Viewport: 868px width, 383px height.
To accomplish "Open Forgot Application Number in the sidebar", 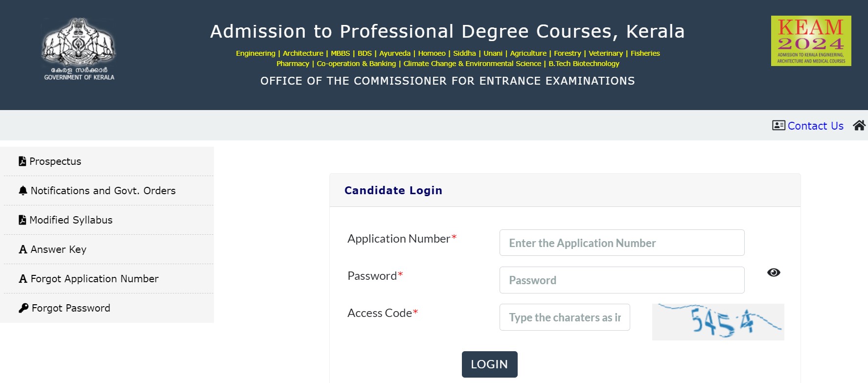I will point(94,279).
